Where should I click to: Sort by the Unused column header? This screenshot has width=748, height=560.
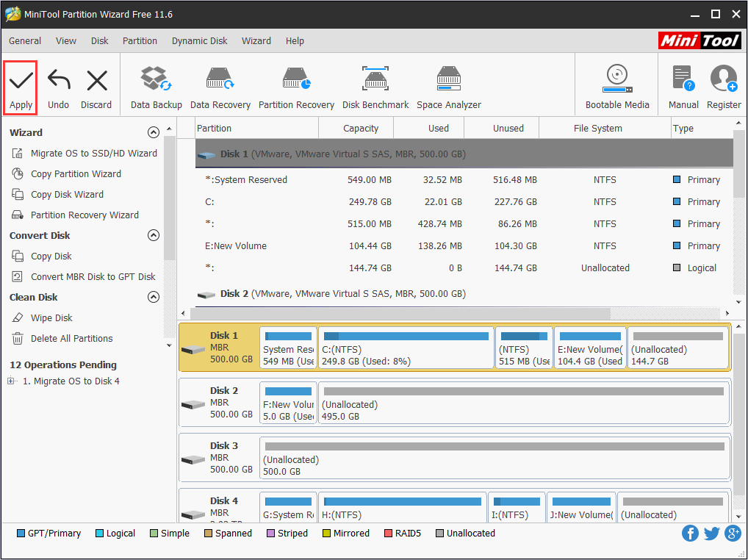501,129
